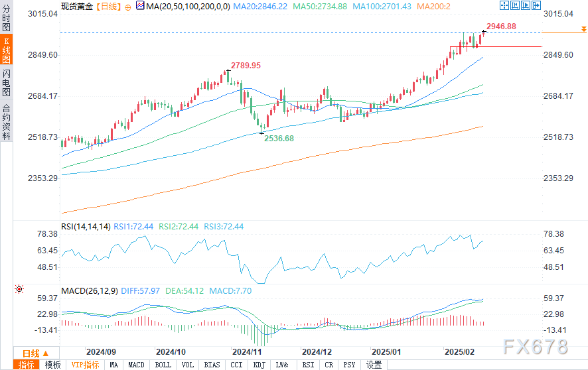
Task: Open the 设置 settings button
Action: pos(374,365)
